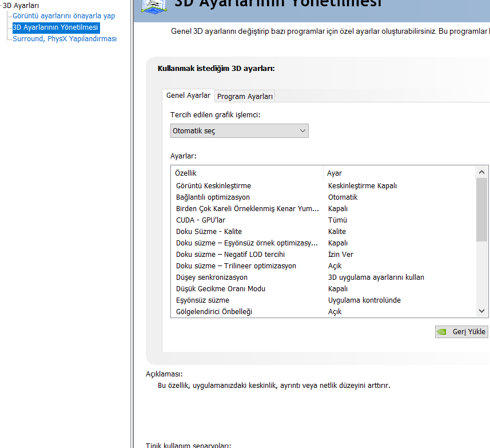Click the 'İzin Ver' value for Negatif LOD
490x448 pixels.
(x=341, y=255)
